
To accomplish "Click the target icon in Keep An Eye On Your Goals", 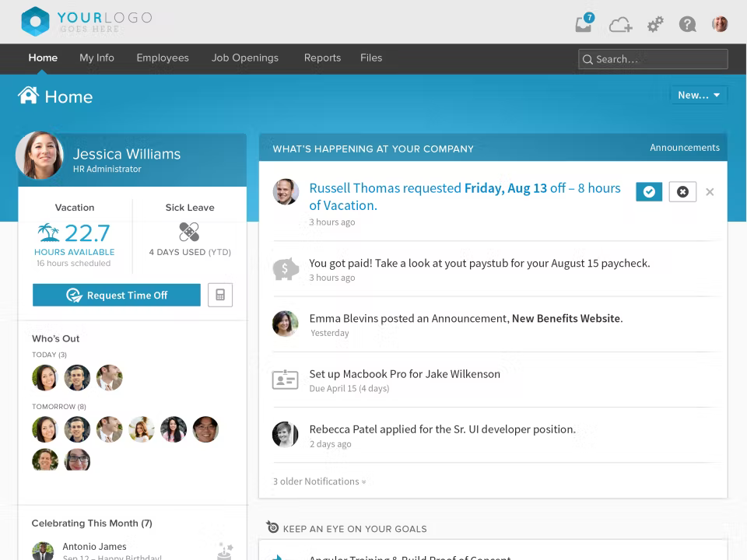I will (272, 527).
